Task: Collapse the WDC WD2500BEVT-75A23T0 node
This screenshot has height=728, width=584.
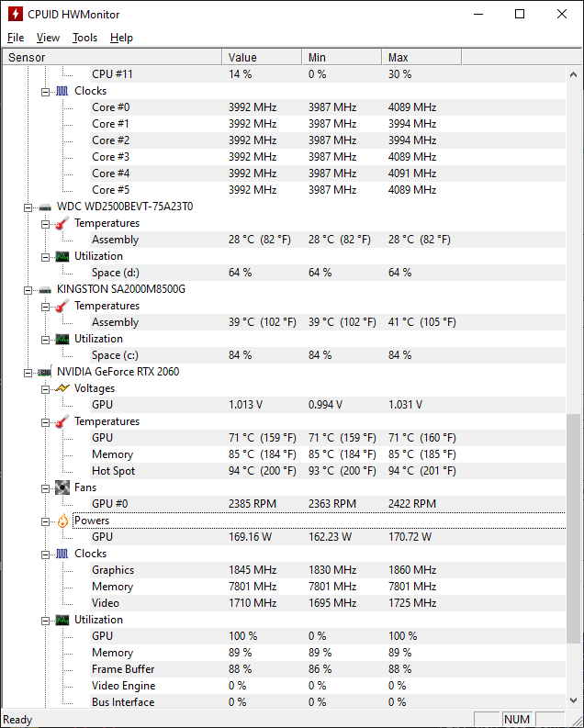Action: click(x=28, y=207)
